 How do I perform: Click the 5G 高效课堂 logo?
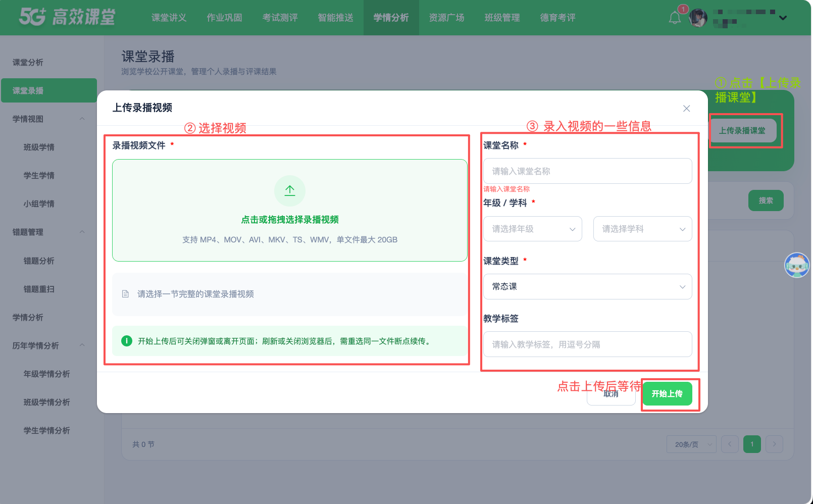pos(67,17)
